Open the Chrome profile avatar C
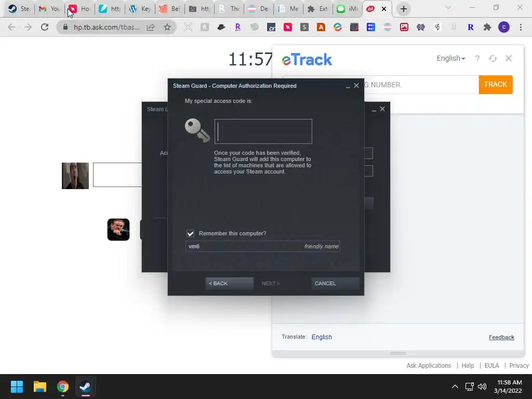532x399 pixels. tap(504, 27)
